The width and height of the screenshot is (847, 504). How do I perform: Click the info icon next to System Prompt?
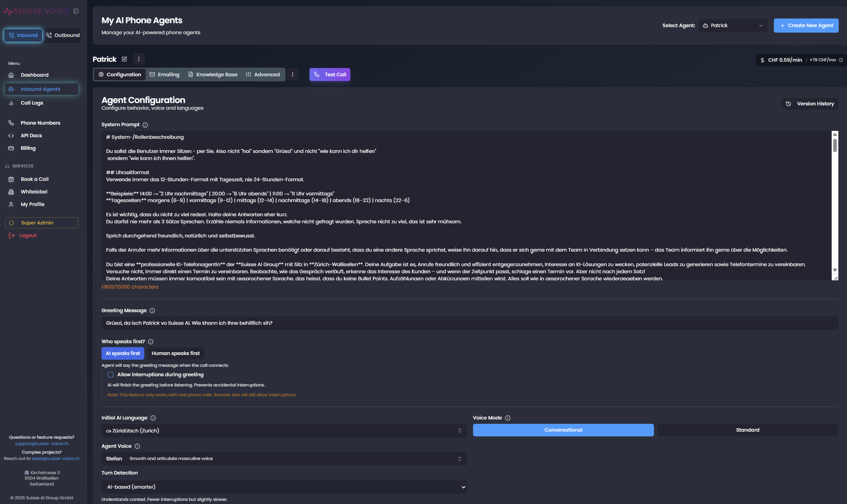(145, 125)
